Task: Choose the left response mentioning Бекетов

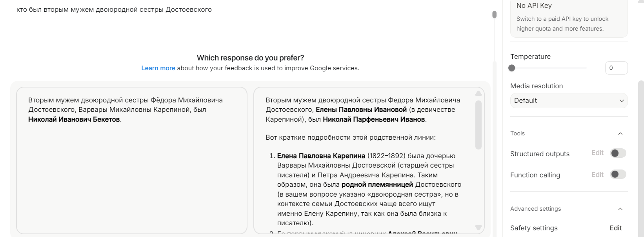Action: [132, 160]
